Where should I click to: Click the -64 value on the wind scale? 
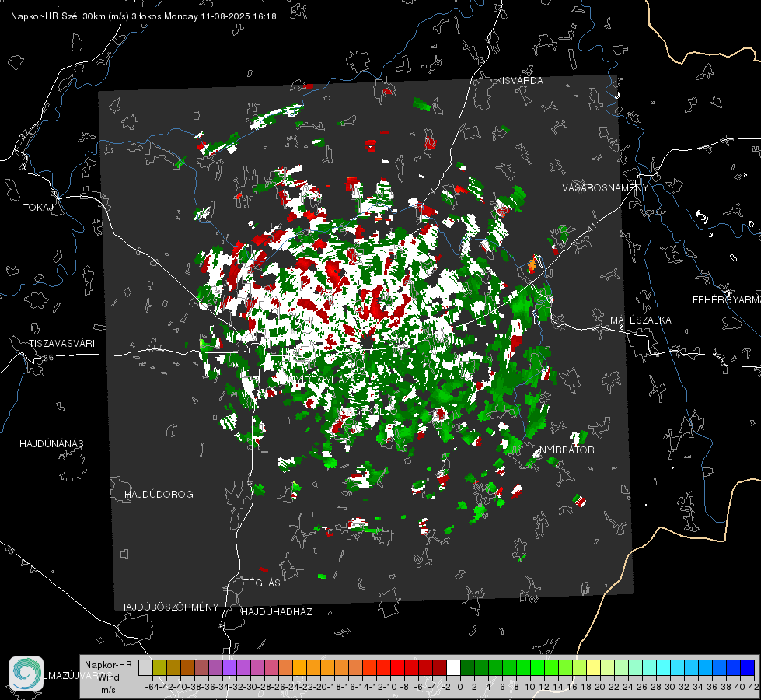152,688
